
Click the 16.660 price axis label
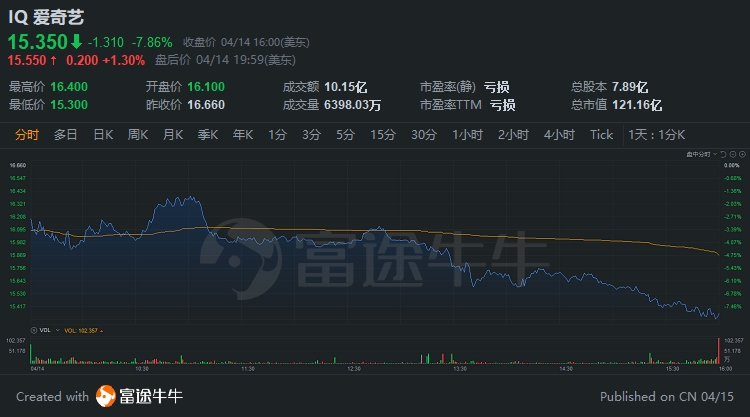tap(18, 165)
